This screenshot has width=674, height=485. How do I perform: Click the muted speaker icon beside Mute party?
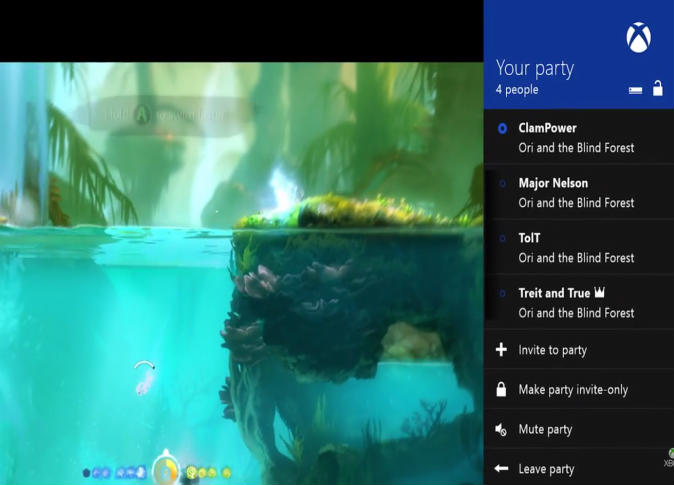[x=501, y=429]
